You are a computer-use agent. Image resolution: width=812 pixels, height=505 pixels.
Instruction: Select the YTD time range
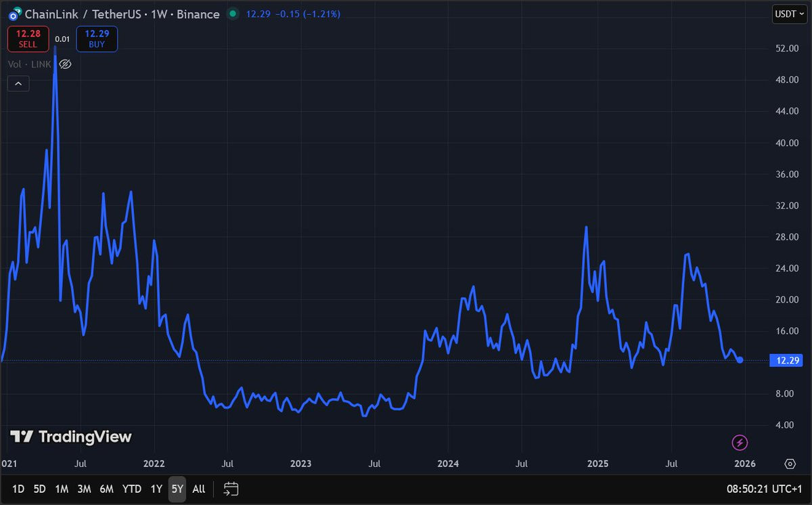131,489
